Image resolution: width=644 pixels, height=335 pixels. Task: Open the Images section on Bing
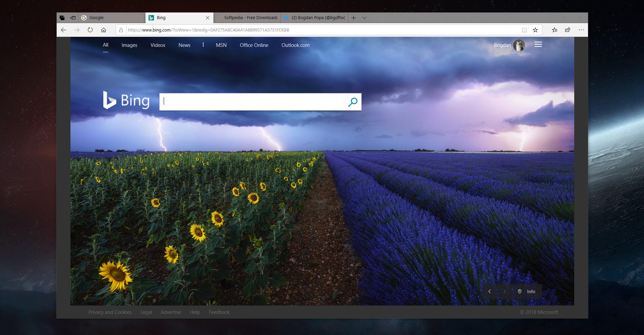pyautogui.click(x=129, y=45)
